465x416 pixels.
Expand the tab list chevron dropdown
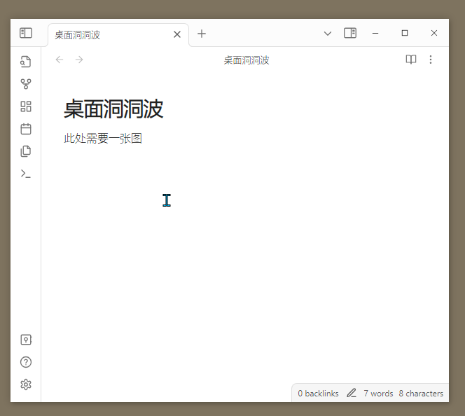(327, 33)
